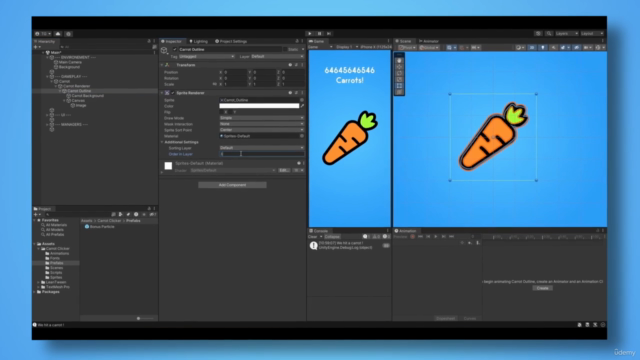Click the Hierarchy add plus button

[x=36, y=47]
